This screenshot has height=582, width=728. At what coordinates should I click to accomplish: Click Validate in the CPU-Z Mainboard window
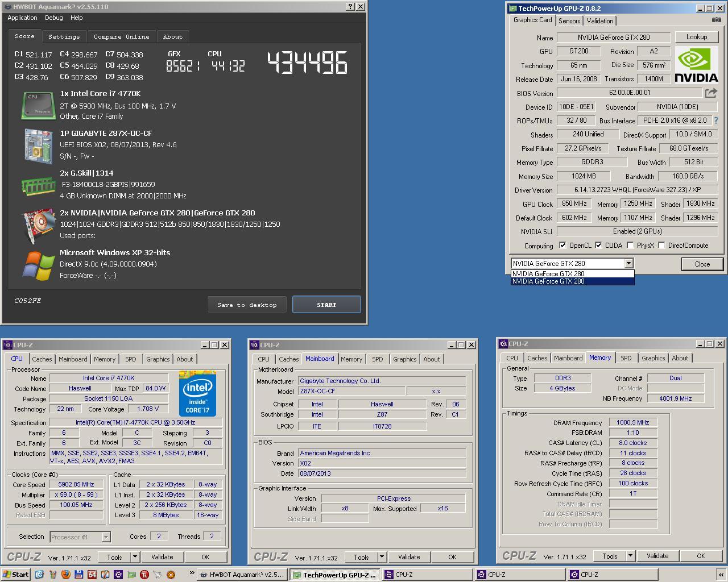[x=409, y=557]
